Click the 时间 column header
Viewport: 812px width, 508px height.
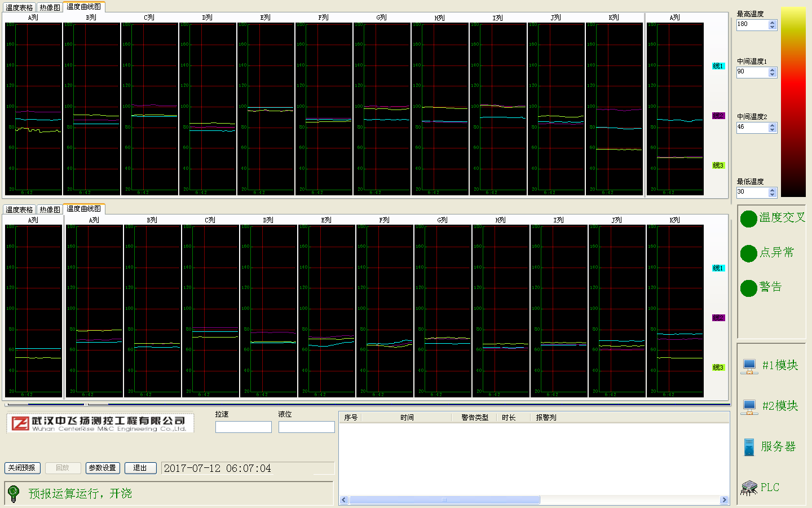tap(407, 418)
